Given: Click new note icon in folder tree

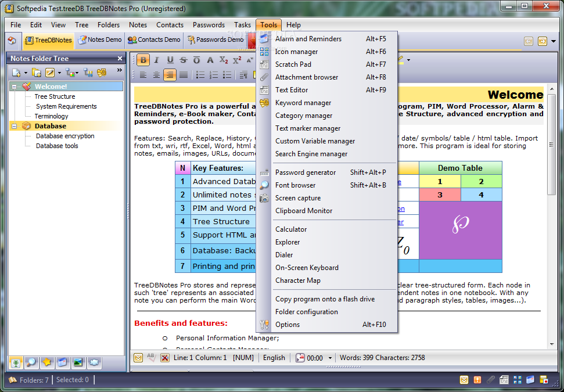Looking at the screenshot, I should (16, 73).
